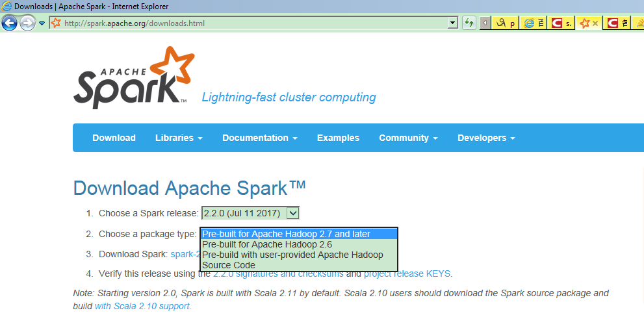644x317 pixels.
Task: Switch to the Internet Explorer icon tab
Action: click(x=534, y=23)
